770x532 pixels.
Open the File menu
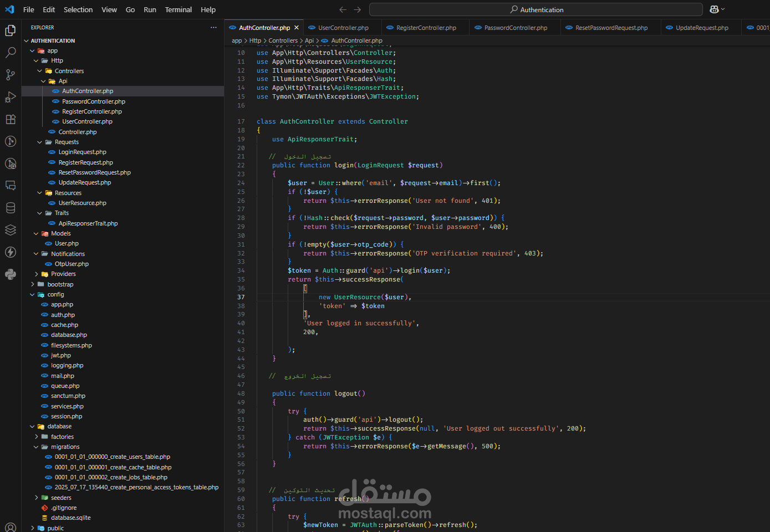point(29,9)
